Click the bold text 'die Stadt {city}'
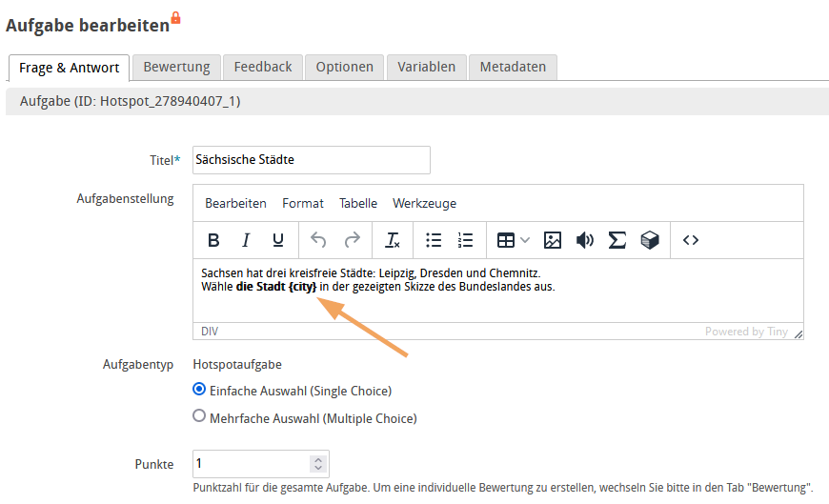 [x=276, y=287]
